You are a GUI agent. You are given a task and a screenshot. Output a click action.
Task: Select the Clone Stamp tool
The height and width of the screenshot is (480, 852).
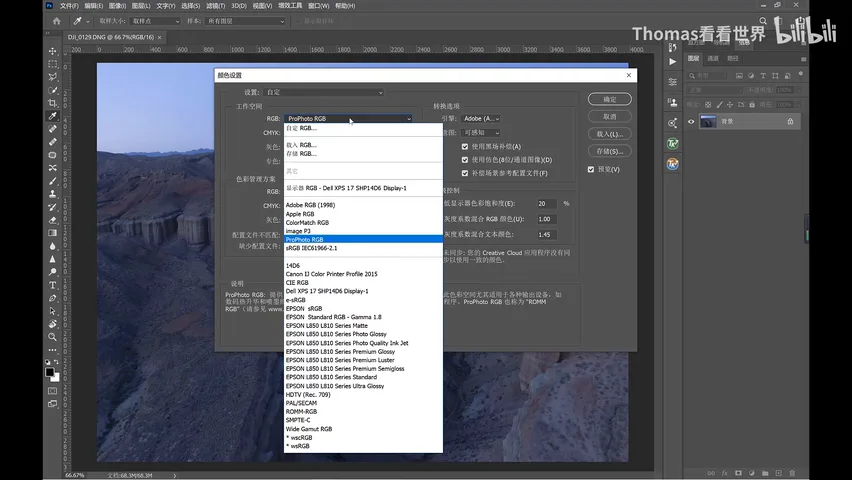[x=53, y=194]
